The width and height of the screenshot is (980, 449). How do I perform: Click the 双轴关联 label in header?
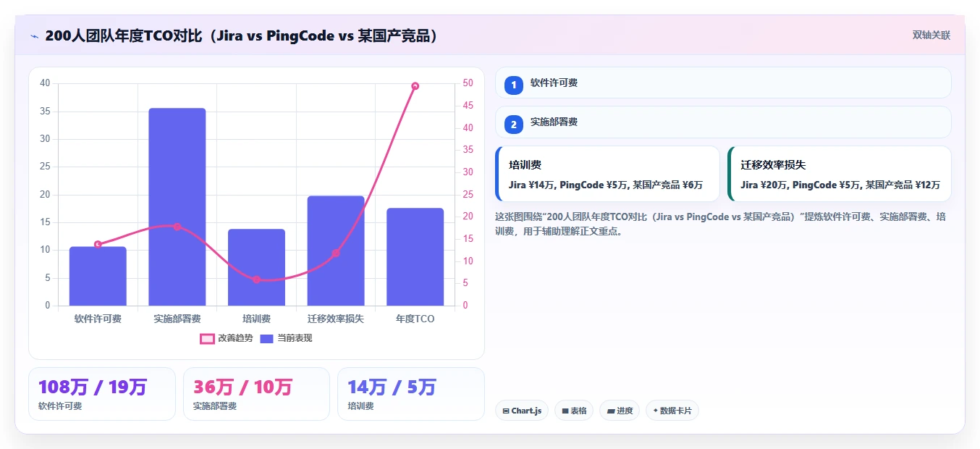[x=931, y=35]
